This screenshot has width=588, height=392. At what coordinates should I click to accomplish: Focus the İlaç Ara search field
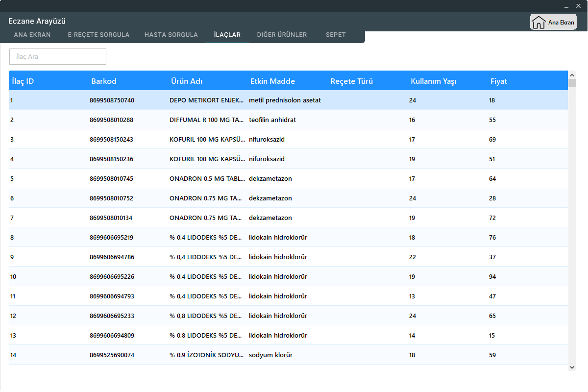[58, 57]
